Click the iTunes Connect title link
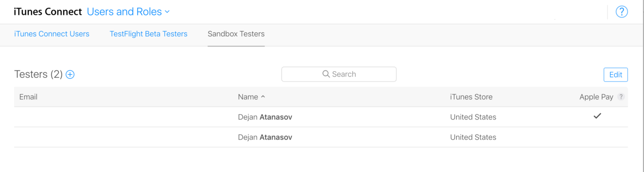Screen dimensions: 644x172 tap(47, 12)
